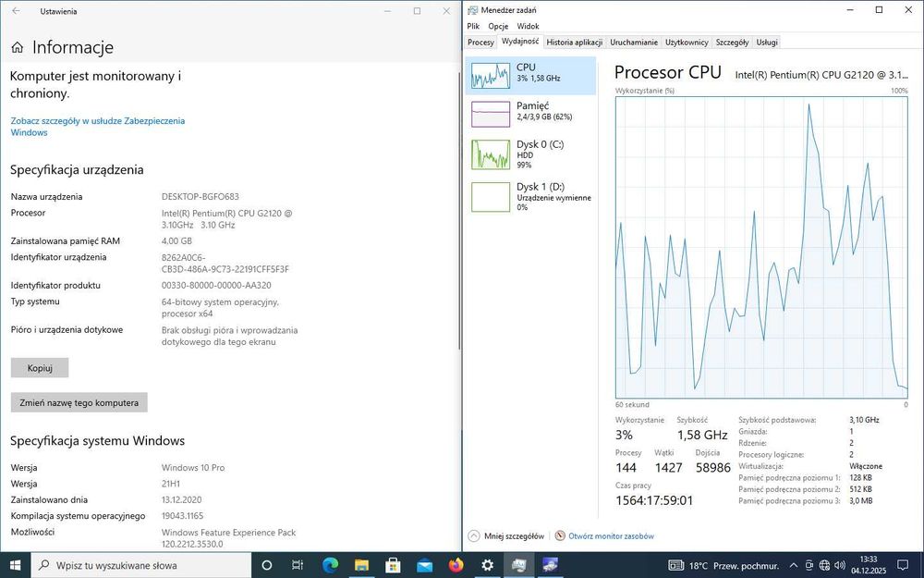Click the network globe tray icon
The image size is (924, 578).
(x=825, y=566)
